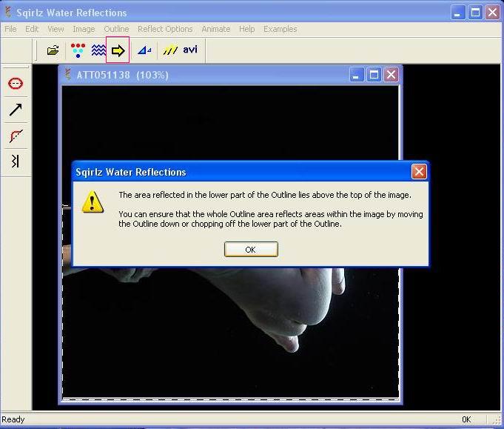
Task: Select the red ellipse outline tool
Action: 16,84
